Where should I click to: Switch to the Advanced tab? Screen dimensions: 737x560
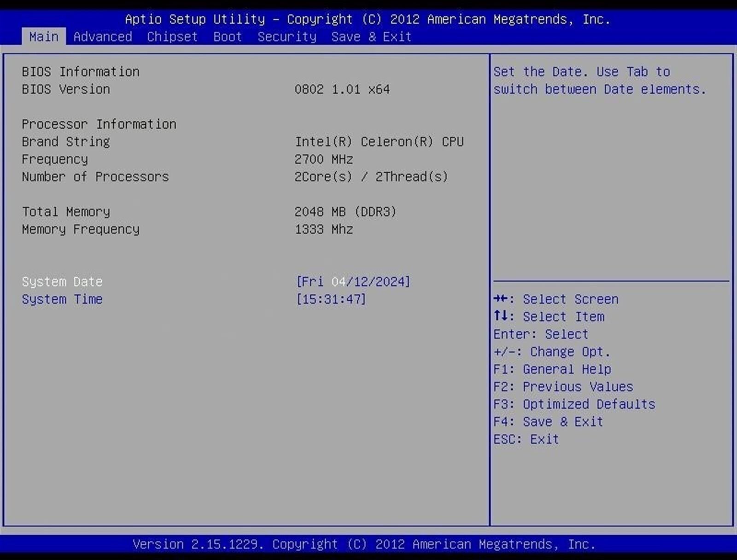coord(103,36)
